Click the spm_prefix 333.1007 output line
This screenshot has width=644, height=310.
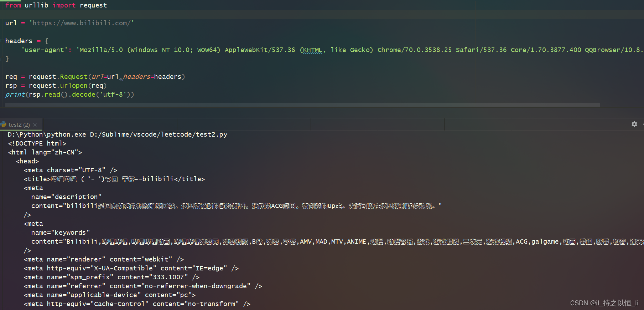(x=112, y=277)
